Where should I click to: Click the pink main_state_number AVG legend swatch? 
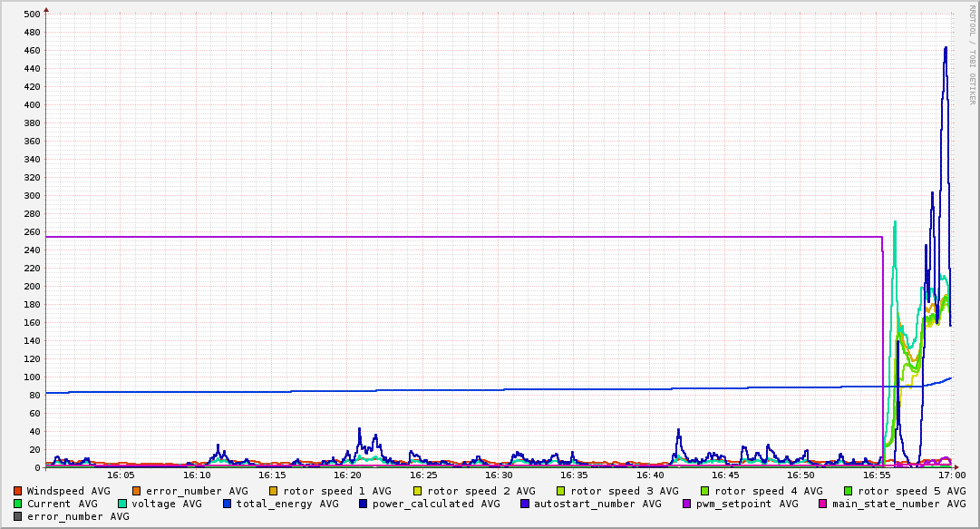(x=823, y=504)
